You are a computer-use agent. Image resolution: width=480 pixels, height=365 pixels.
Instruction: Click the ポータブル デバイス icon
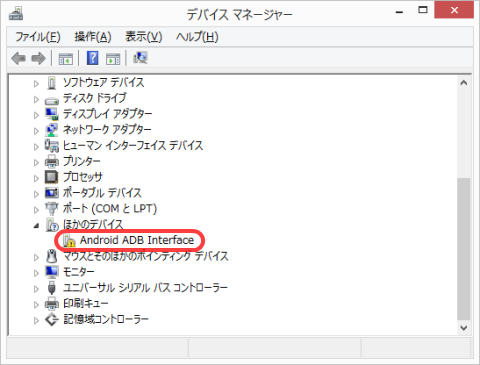coord(52,193)
